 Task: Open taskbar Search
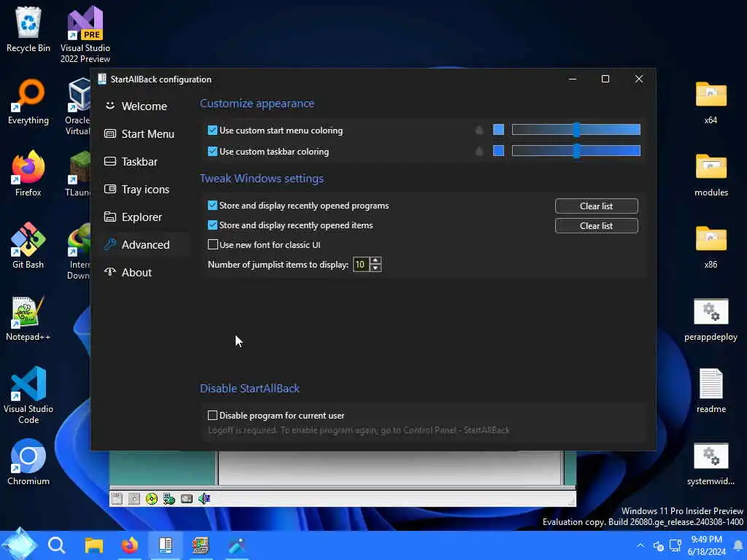57,545
